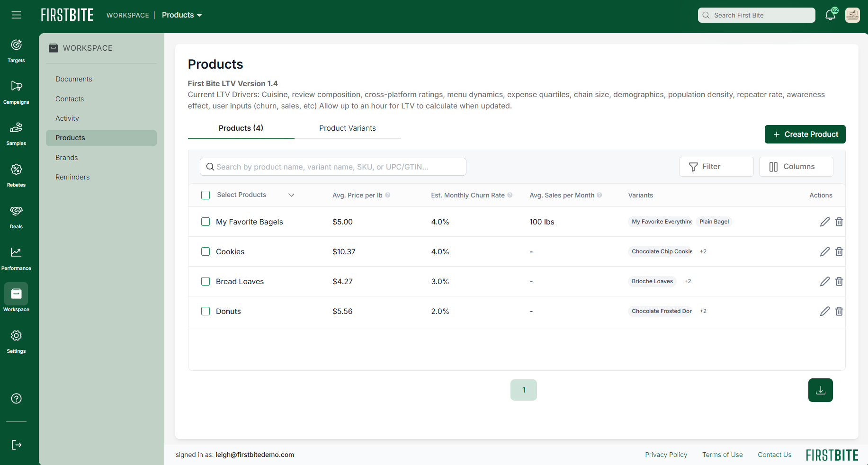Image resolution: width=868 pixels, height=465 pixels.
Task: Switch to the Product Variants tab
Action: [348, 128]
